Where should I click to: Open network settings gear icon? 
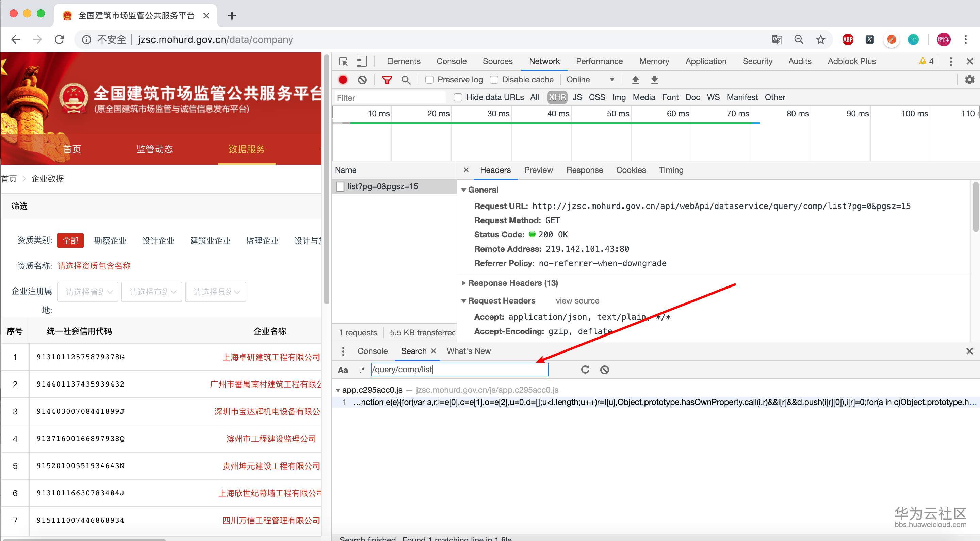coord(969,80)
